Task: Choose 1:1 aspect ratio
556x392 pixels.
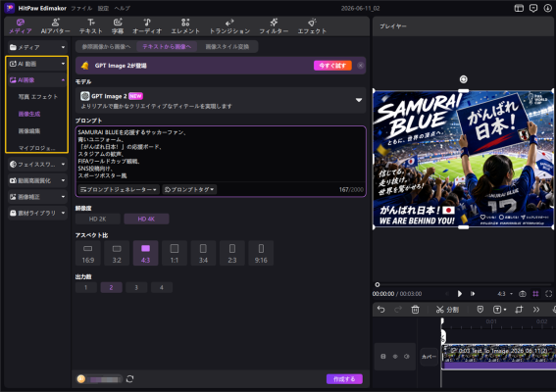Action: [x=175, y=253]
